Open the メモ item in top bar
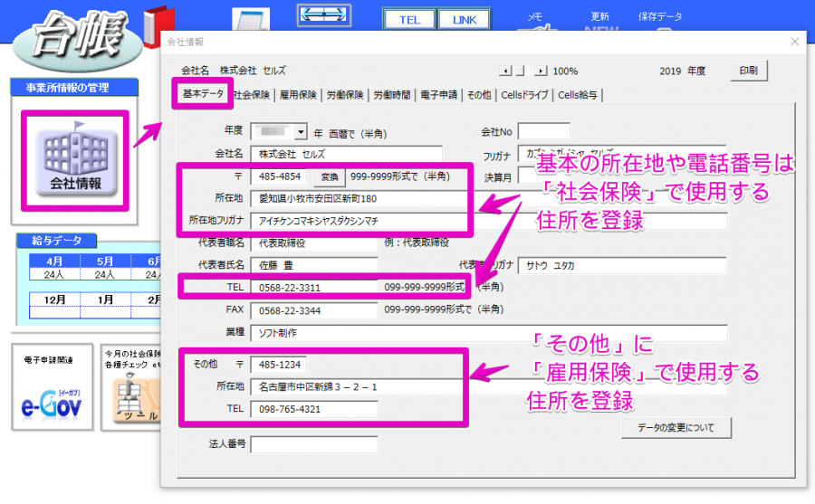This screenshot has width=815, height=504. pyautogui.click(x=535, y=17)
